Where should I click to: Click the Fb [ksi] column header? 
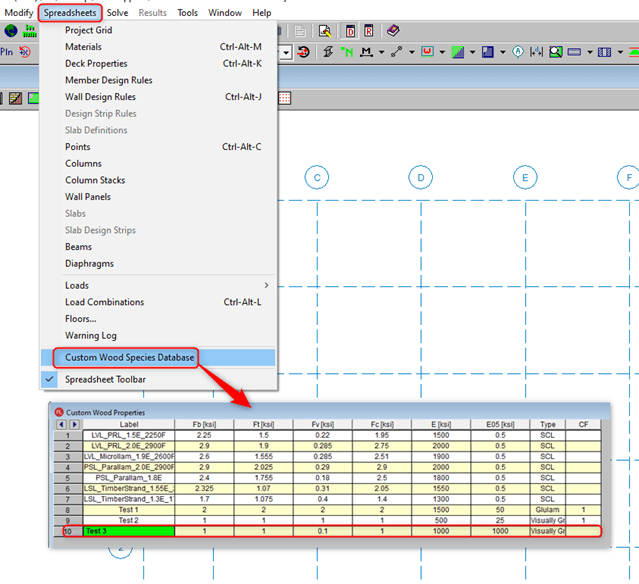202,424
